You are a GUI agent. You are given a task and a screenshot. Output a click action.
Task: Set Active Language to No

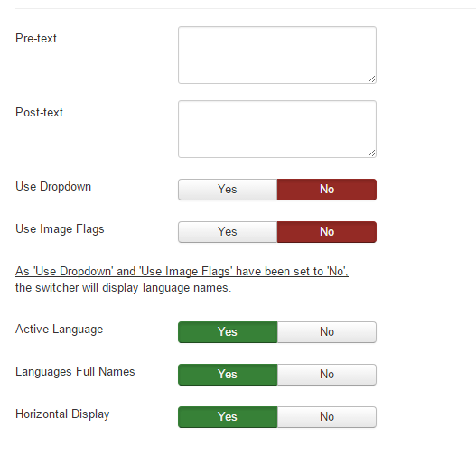click(327, 332)
